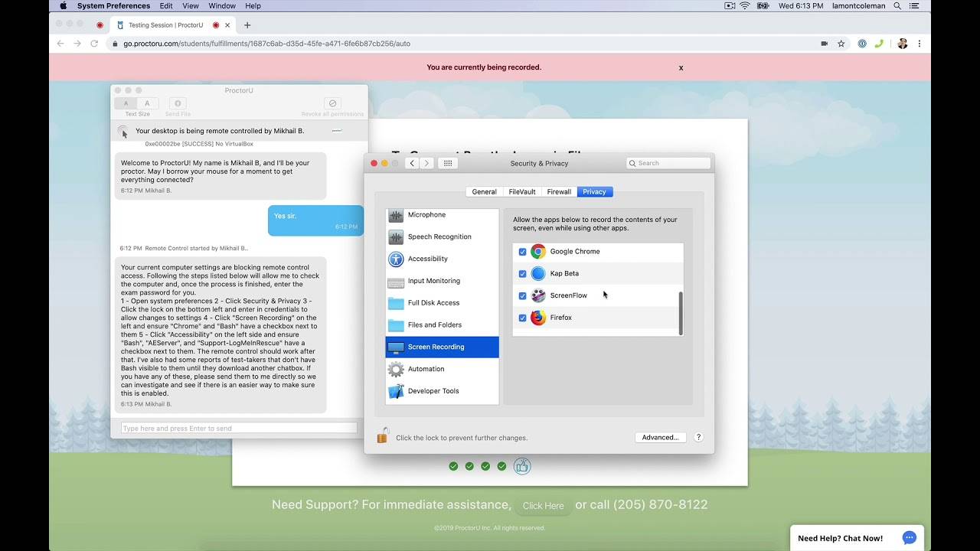Click the Revoke all permissions icon
This screenshot has width=980, height=551.
click(332, 103)
